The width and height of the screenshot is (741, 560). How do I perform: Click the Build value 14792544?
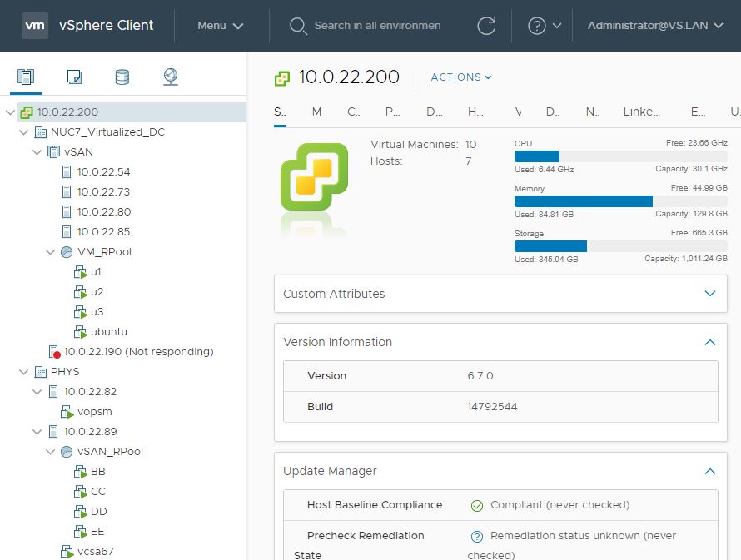492,407
